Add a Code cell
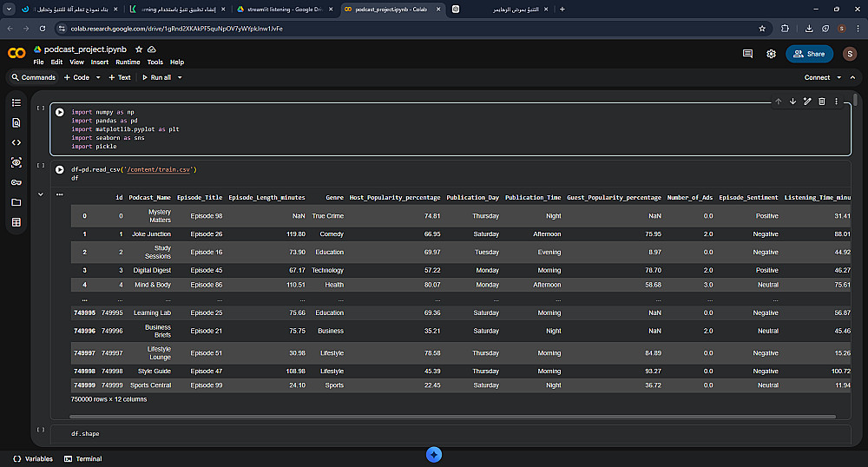The width and height of the screenshot is (868, 467). click(x=76, y=77)
